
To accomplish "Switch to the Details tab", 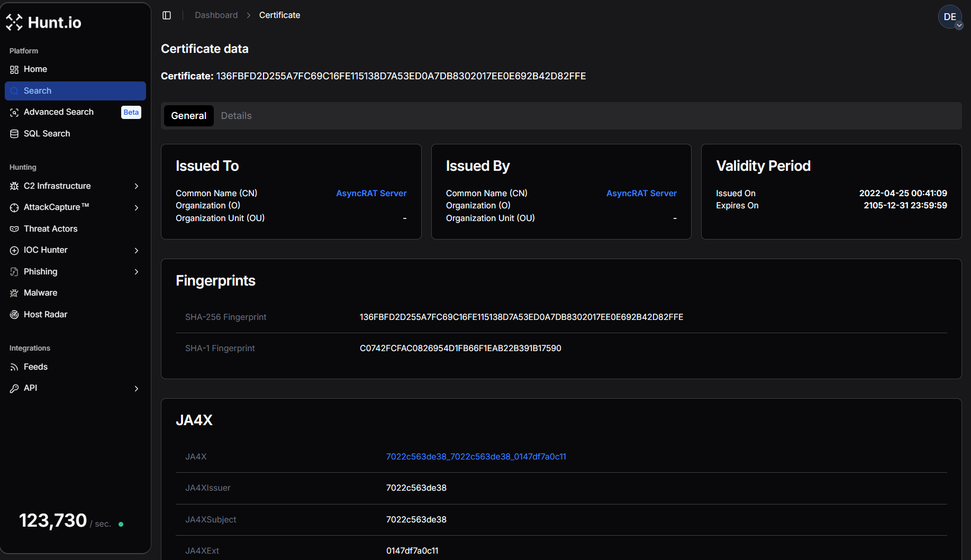I will (x=236, y=116).
